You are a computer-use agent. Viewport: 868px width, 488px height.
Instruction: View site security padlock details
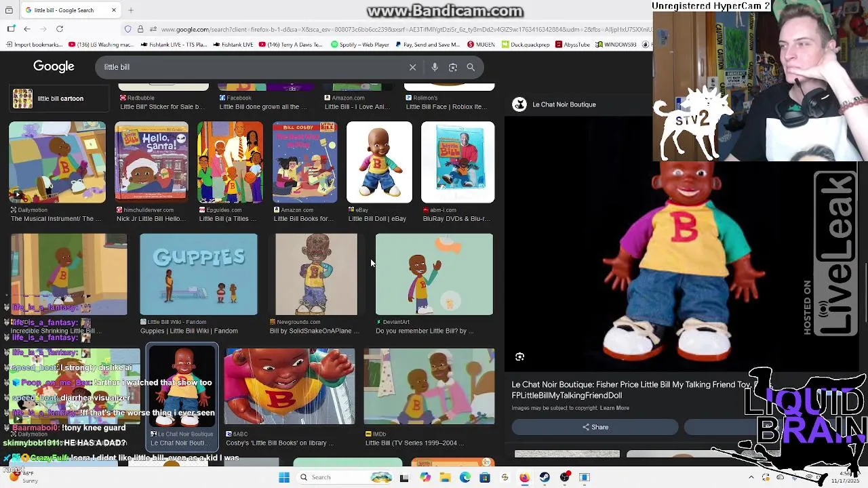click(140, 29)
